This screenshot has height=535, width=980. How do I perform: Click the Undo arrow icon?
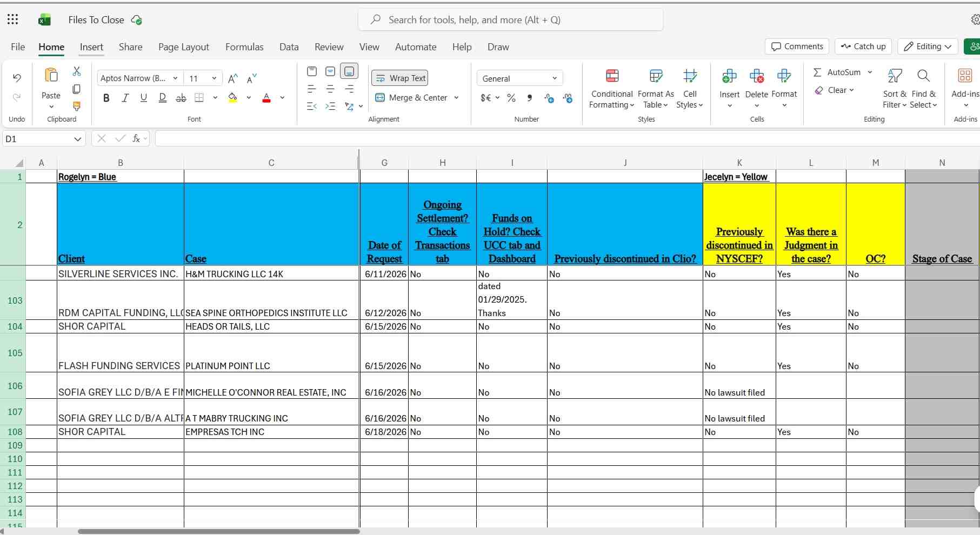[17, 78]
